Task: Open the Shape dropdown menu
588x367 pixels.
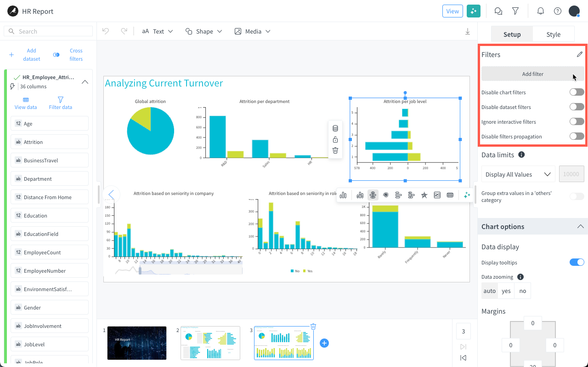Action: click(x=204, y=31)
